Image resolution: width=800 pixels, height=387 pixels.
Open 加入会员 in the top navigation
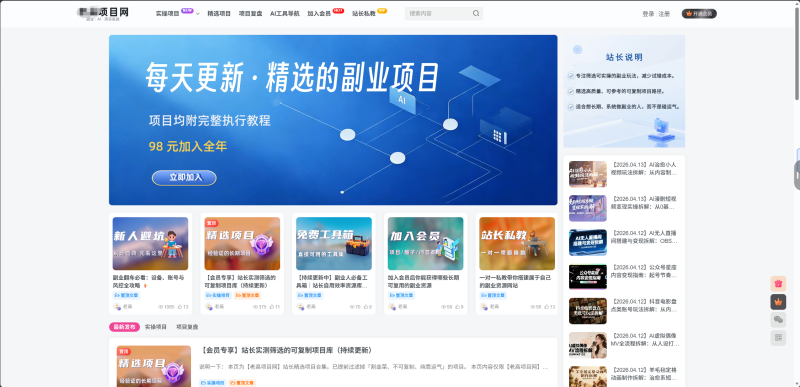click(319, 14)
